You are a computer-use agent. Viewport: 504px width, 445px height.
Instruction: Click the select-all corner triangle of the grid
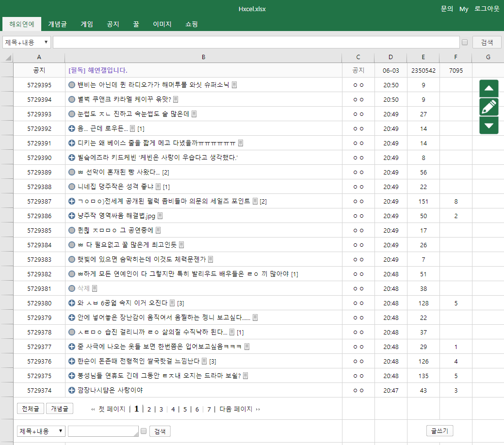coord(8,58)
